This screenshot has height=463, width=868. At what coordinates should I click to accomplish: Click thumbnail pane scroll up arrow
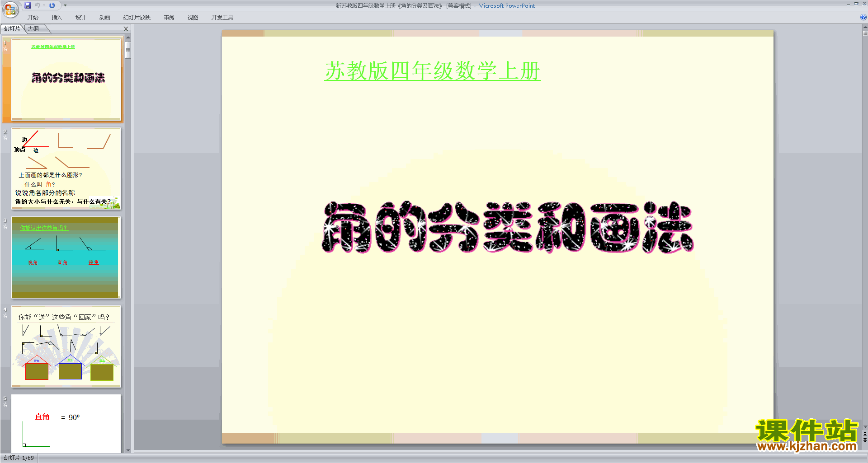(128, 37)
